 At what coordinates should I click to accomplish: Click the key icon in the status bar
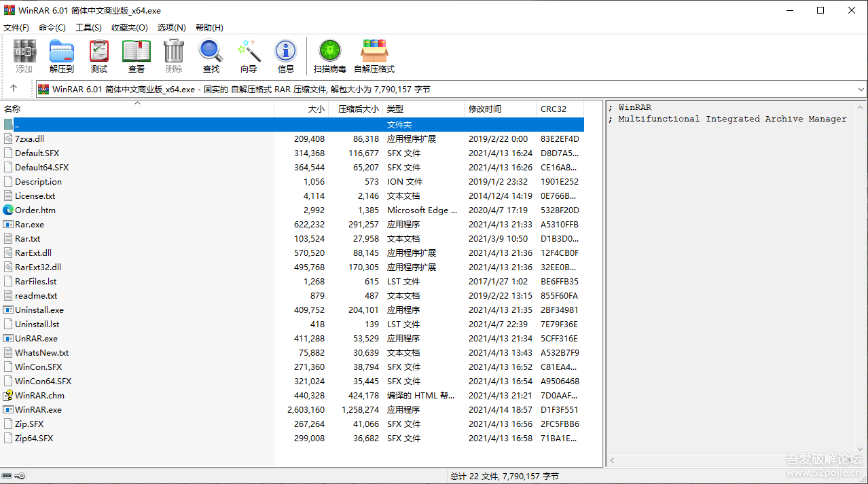tap(20, 476)
